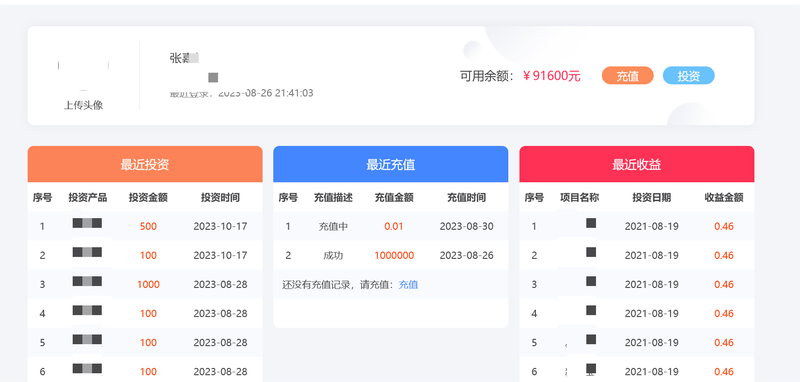800x382 pixels.
Task: Click the 收益金额 column header
Action: tap(724, 197)
